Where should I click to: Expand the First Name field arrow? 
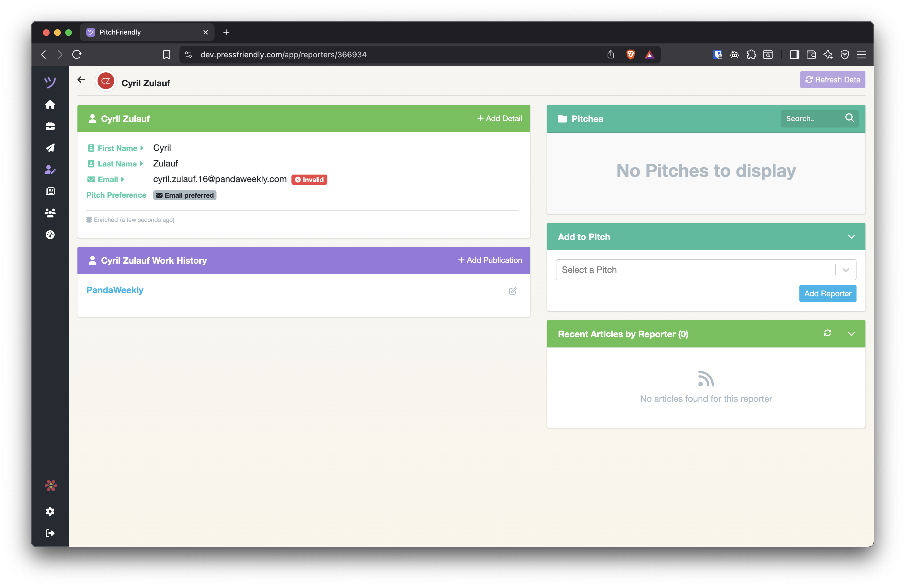coord(142,148)
